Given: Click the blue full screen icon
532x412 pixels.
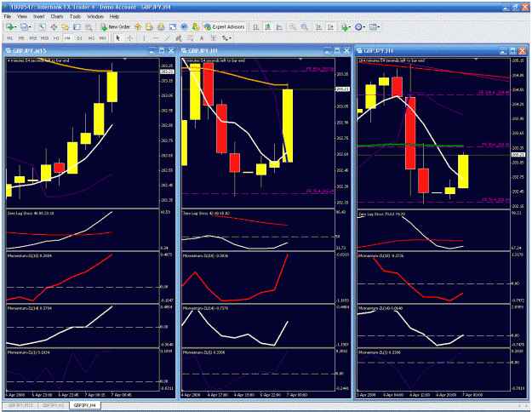Looking at the screenshot, I should (173, 26).
